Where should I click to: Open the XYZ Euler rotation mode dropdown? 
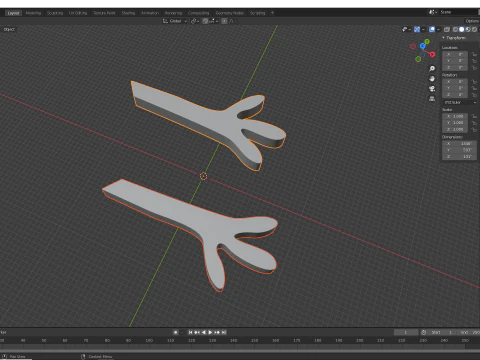(x=460, y=102)
